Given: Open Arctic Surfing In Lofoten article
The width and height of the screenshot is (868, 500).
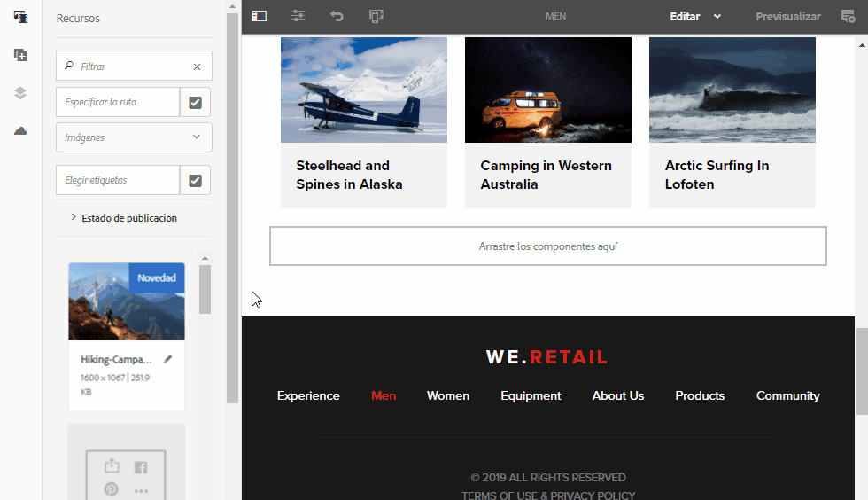Looking at the screenshot, I should (x=717, y=175).
